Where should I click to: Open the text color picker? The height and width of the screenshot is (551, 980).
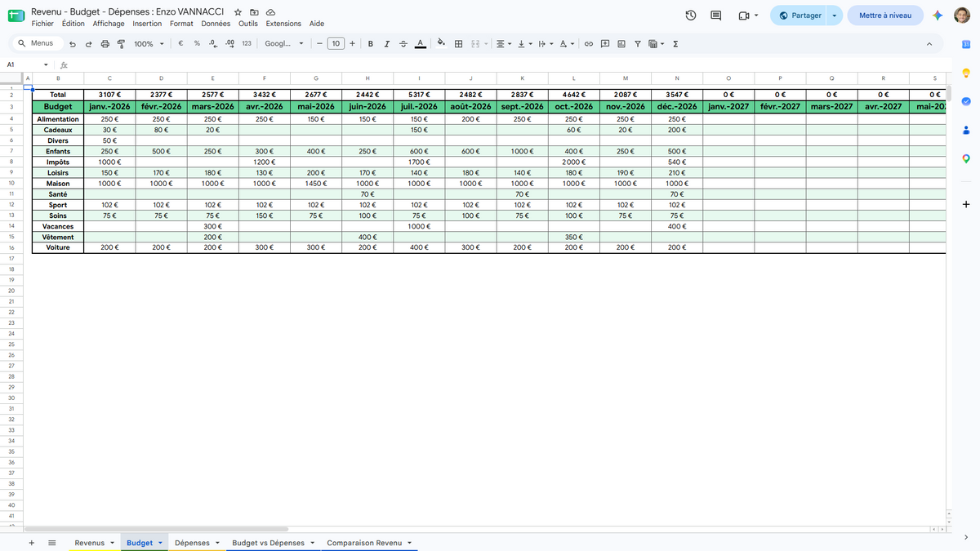tap(420, 44)
